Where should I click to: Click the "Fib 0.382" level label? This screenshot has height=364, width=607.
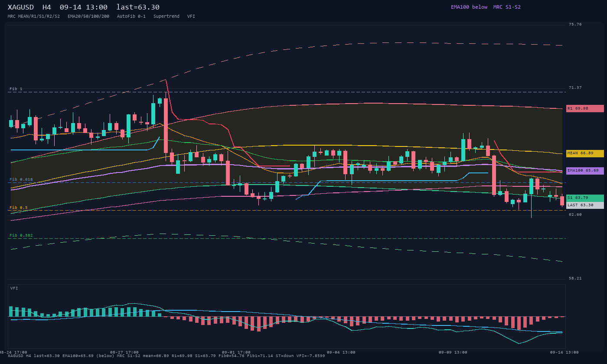21,235
